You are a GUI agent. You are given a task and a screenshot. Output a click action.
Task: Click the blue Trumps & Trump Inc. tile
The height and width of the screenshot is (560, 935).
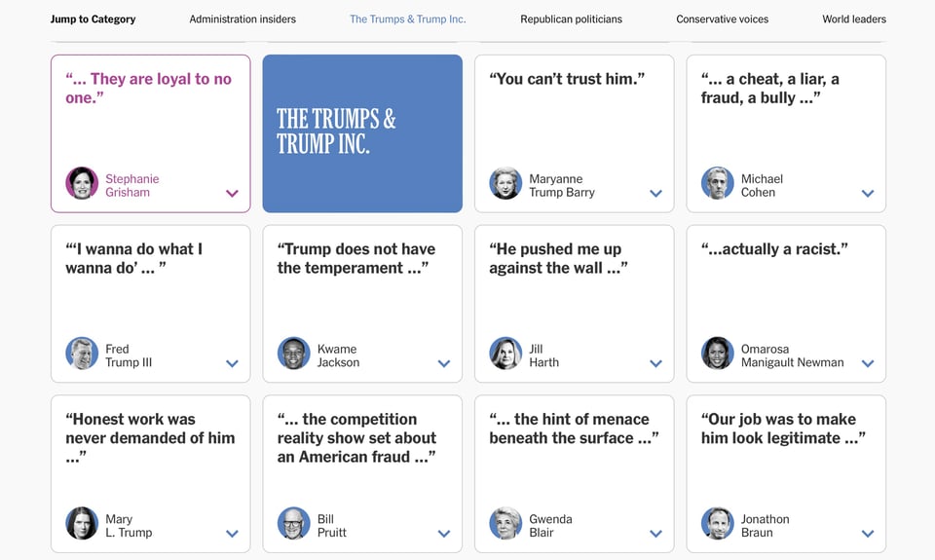pos(362,133)
